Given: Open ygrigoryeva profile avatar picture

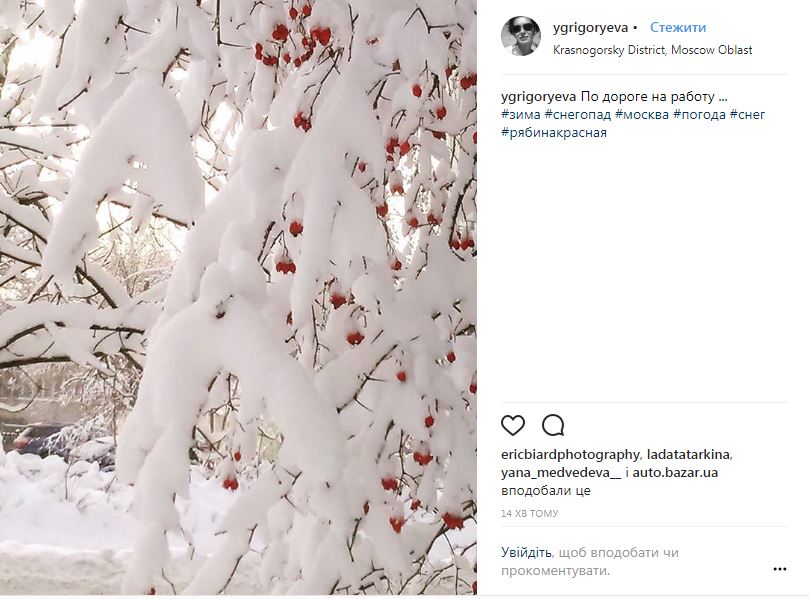Looking at the screenshot, I should [521, 36].
